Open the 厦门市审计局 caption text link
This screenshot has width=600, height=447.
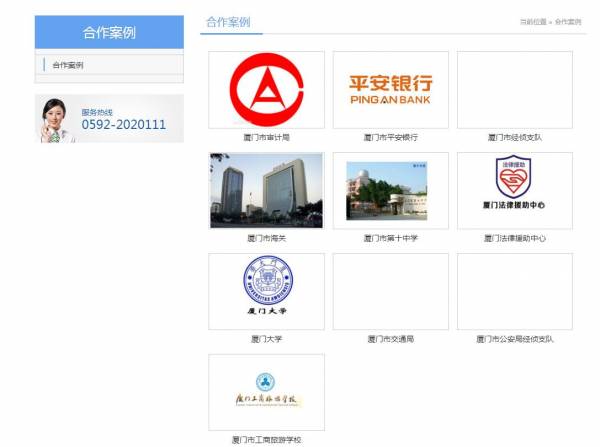click(266, 137)
